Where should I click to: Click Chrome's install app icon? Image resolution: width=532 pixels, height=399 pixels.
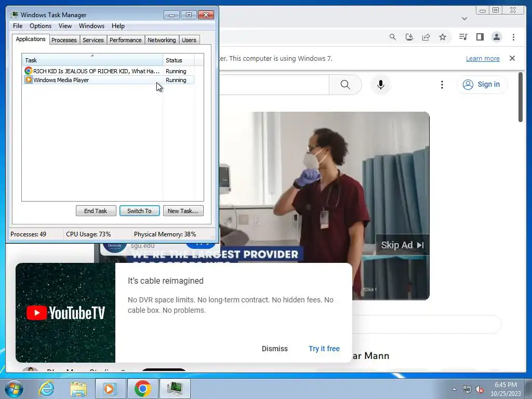pyautogui.click(x=409, y=37)
